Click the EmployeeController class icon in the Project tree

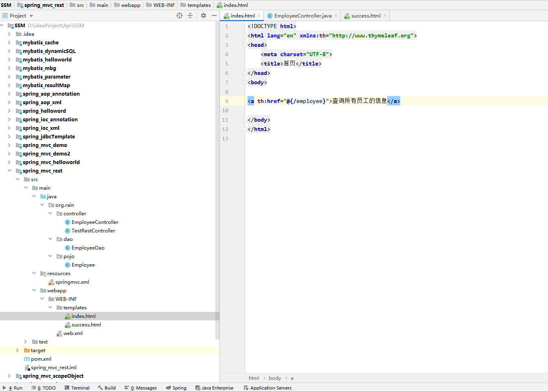click(x=68, y=222)
